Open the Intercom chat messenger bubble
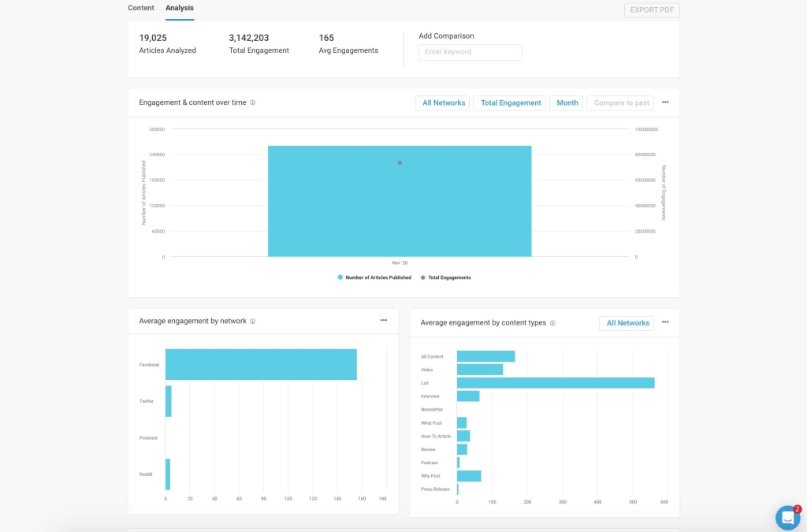807x532 pixels. tap(787, 518)
